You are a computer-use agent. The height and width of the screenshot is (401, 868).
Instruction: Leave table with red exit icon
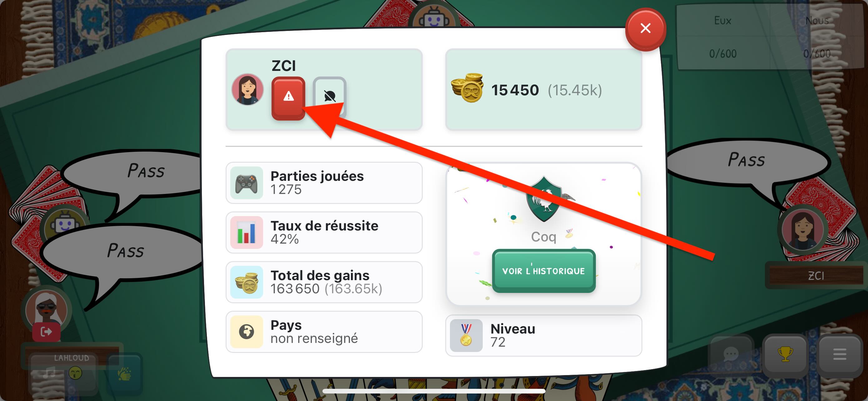(x=47, y=332)
